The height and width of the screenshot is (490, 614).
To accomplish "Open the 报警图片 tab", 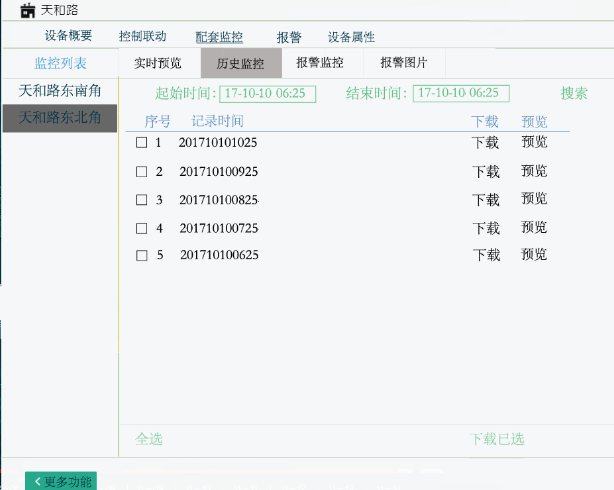I will 404,63.
